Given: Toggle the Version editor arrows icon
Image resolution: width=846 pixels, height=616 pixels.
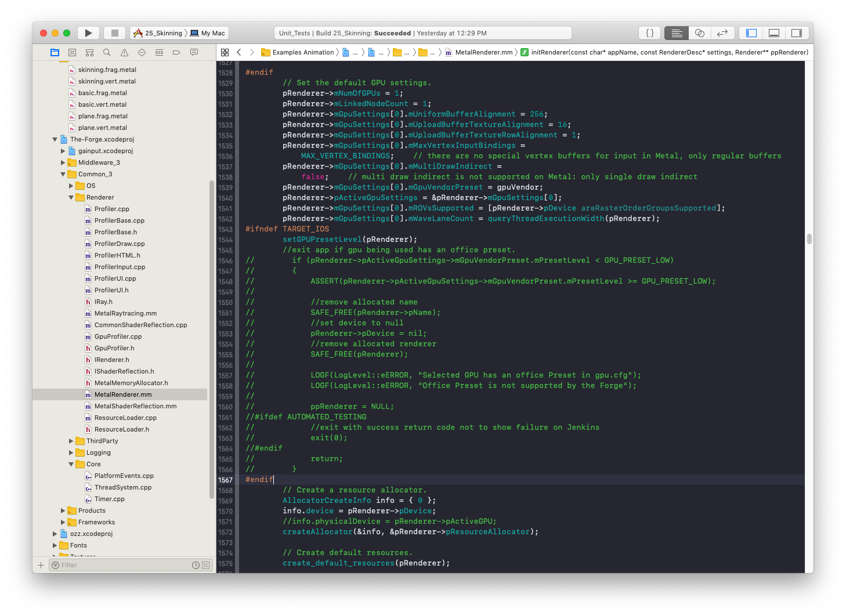Looking at the screenshot, I should (x=722, y=33).
